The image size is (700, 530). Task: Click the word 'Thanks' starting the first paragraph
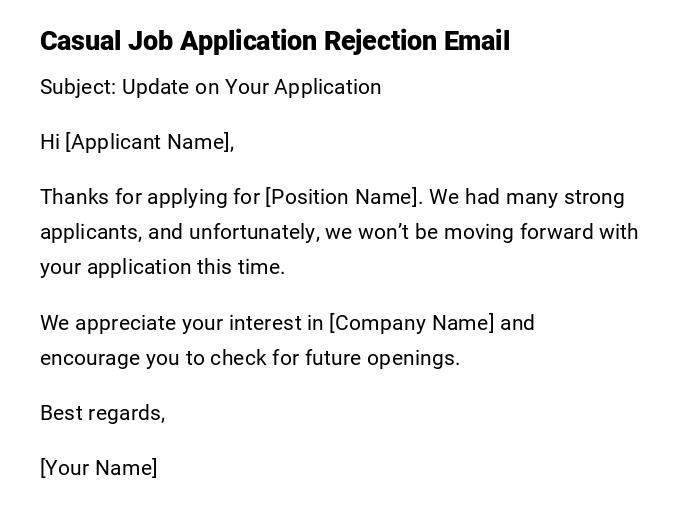coord(72,197)
